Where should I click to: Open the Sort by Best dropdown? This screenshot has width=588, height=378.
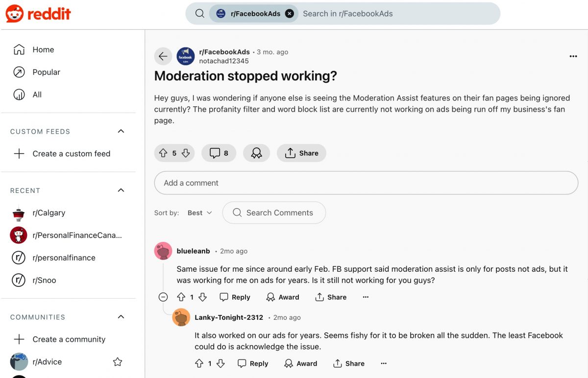200,213
